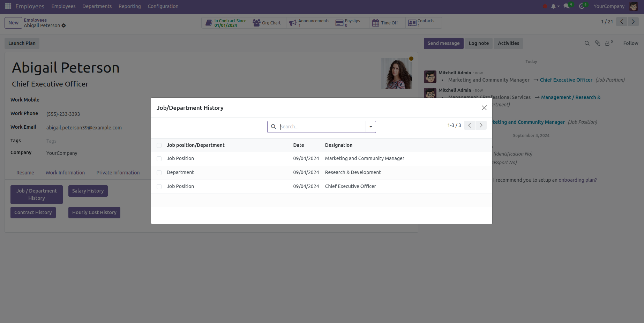The width and height of the screenshot is (644, 323).
Task: Open the gear icon beside Abigail Peterson
Action: pos(64,25)
